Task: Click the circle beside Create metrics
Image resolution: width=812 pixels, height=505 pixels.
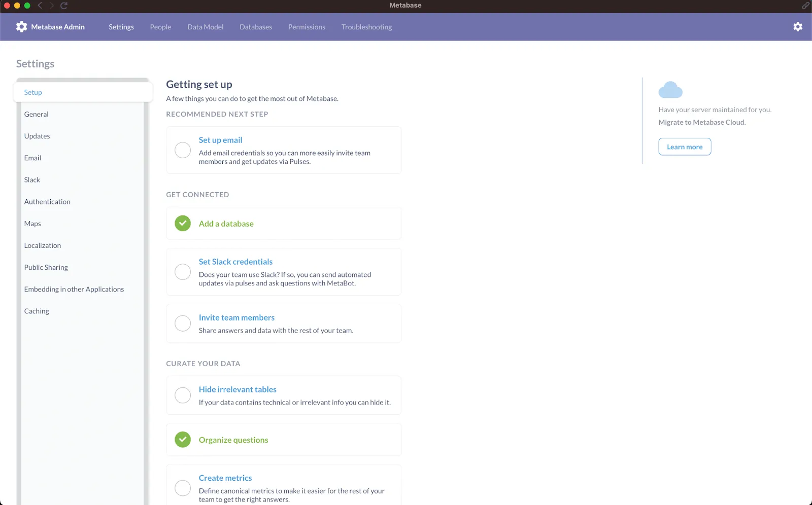Action: 183,488
